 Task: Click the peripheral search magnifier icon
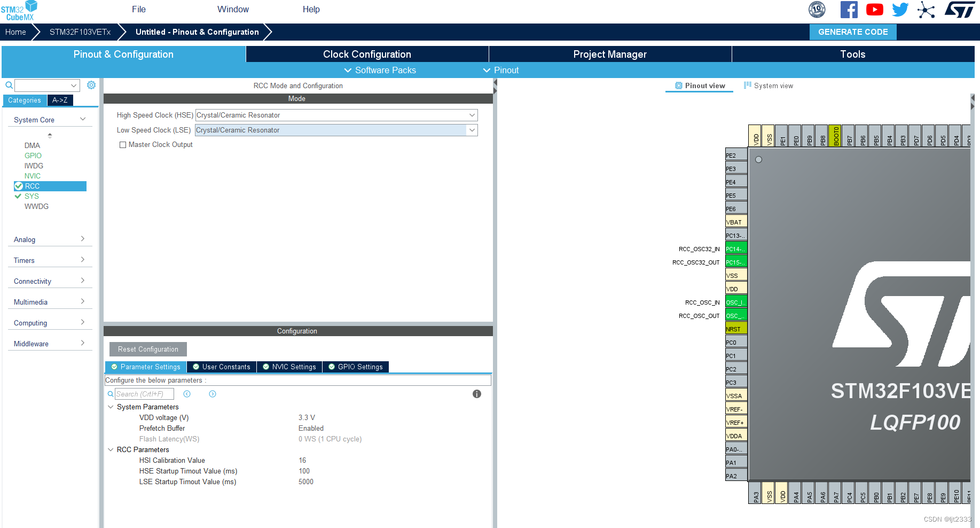pyautogui.click(x=9, y=85)
